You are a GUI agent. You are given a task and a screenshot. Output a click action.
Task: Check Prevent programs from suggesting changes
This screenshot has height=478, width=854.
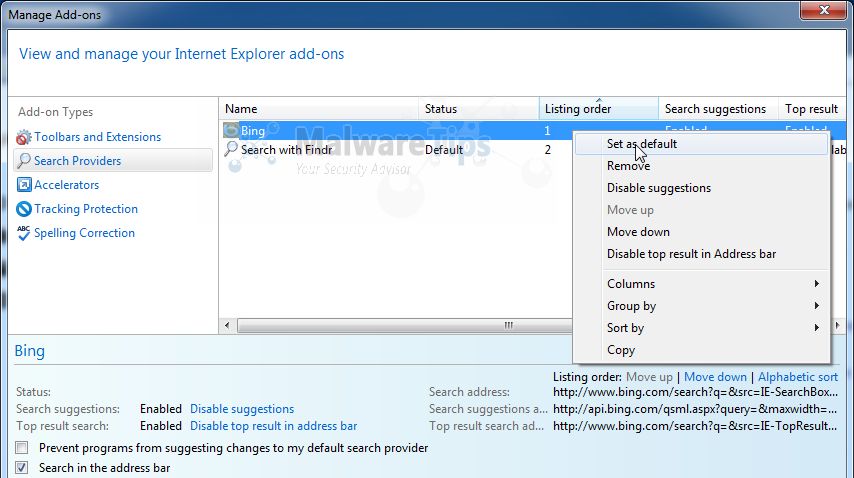point(22,448)
